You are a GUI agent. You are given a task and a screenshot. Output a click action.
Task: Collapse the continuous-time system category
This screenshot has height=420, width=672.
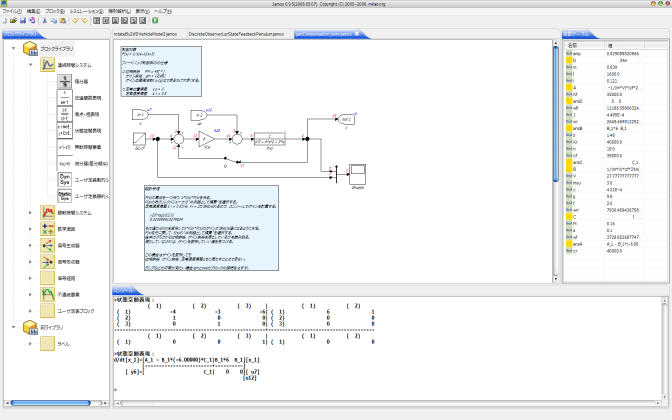tap(32, 66)
